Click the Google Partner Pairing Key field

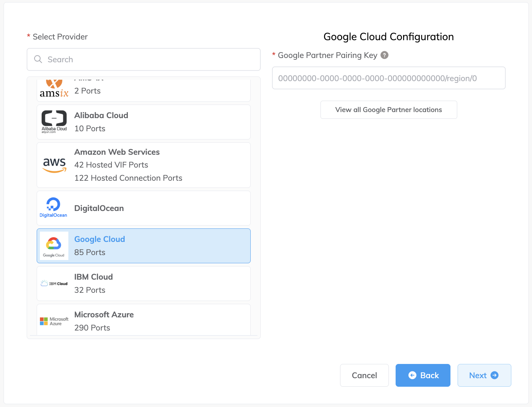point(388,78)
